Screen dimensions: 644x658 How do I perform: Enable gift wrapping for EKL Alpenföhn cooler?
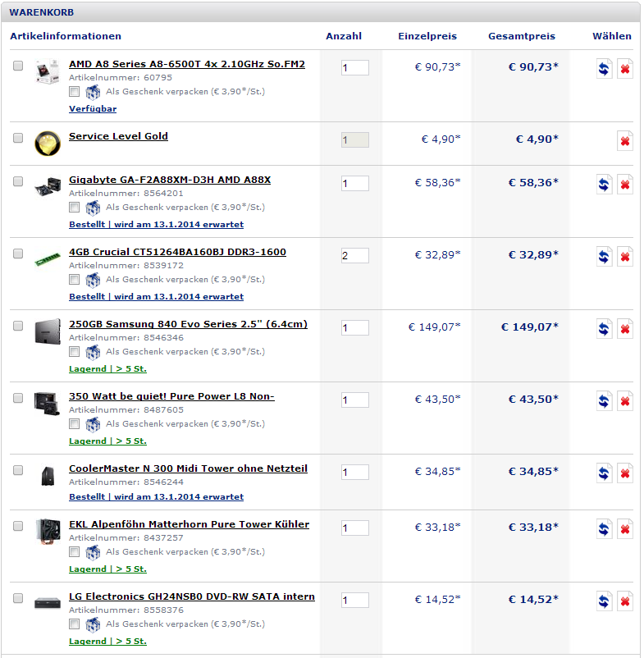[x=75, y=552]
